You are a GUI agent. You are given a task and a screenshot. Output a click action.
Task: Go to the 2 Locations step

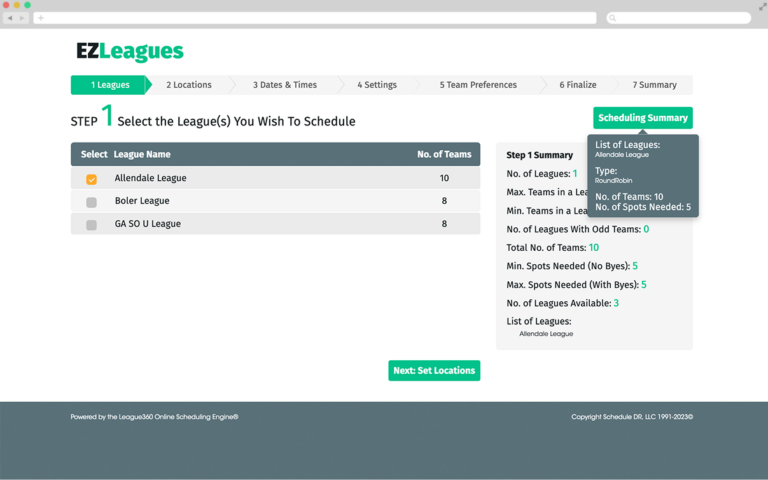pyautogui.click(x=189, y=85)
